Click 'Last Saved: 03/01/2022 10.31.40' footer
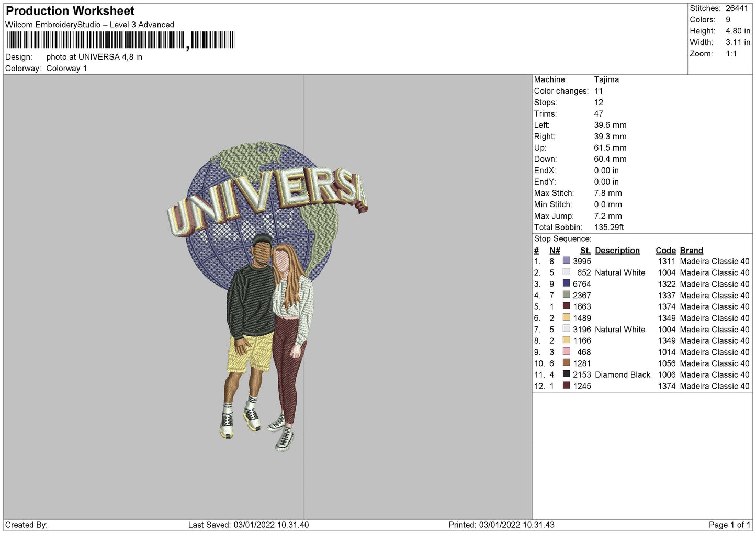The image size is (756, 534). pyautogui.click(x=249, y=525)
